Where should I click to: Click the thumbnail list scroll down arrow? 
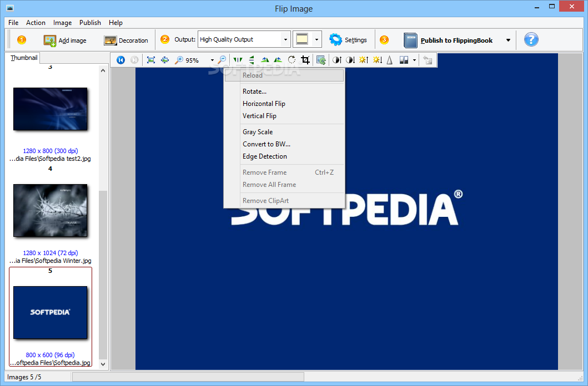103,364
